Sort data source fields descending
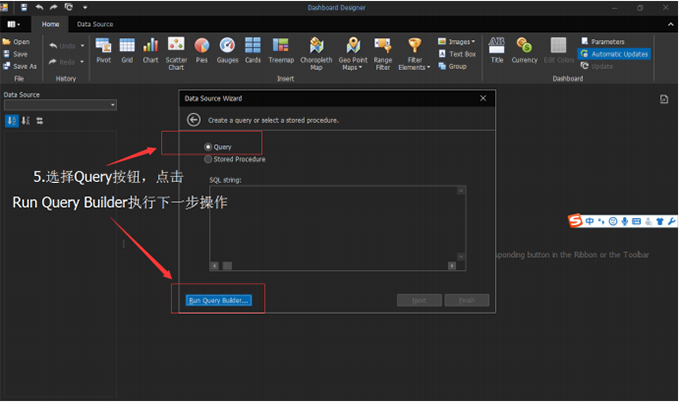Screen dimensions: 680x402 pos(26,121)
